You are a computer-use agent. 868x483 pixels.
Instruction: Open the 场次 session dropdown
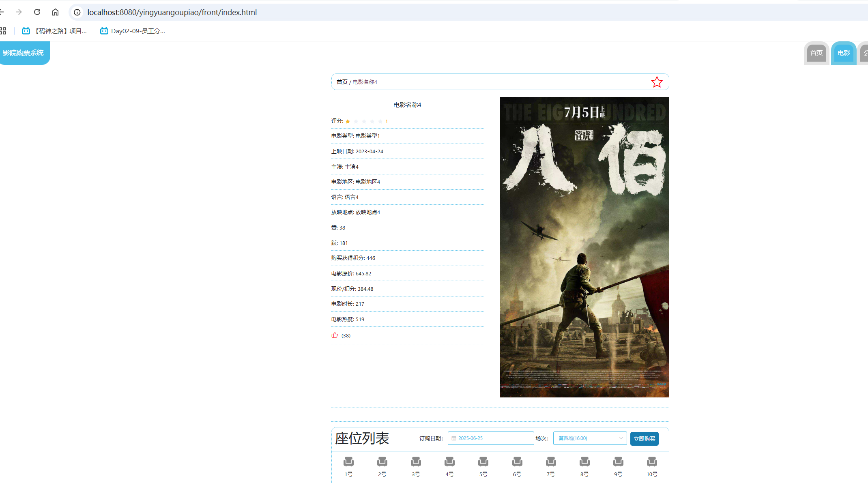pyautogui.click(x=590, y=438)
